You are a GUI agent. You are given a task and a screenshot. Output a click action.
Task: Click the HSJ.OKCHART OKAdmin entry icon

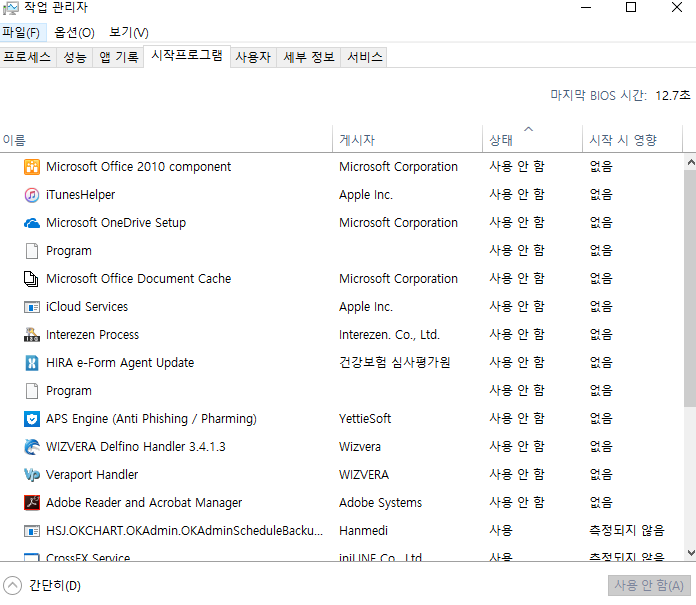(x=32, y=530)
